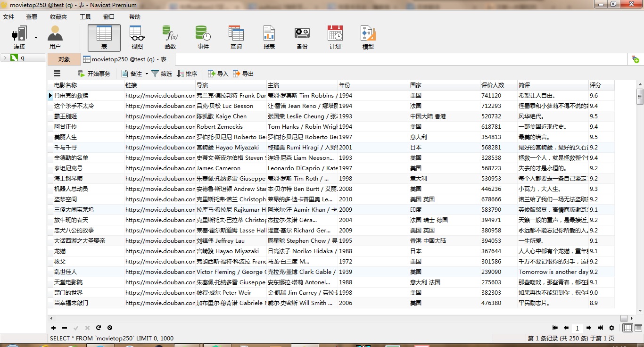The width and height of the screenshot is (644, 347).
Task: Open the 报表 (Report) tool
Action: click(x=269, y=38)
